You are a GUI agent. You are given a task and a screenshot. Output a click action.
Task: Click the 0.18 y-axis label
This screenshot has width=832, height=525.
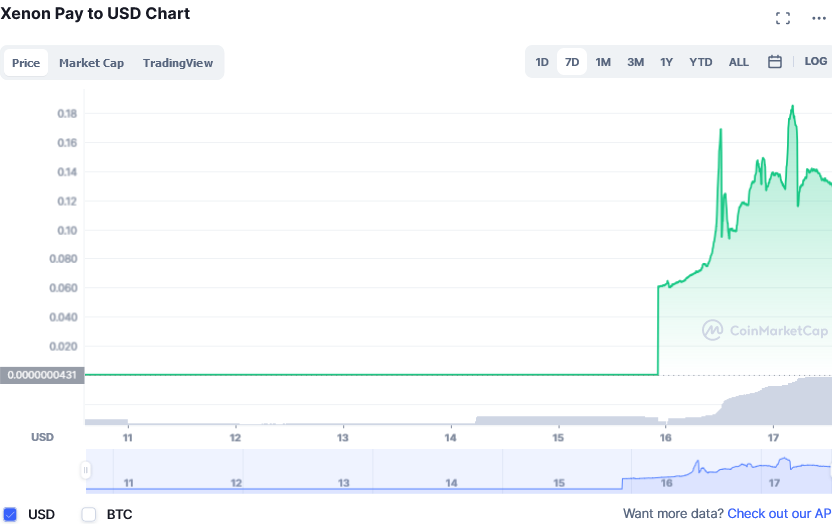pos(67,113)
